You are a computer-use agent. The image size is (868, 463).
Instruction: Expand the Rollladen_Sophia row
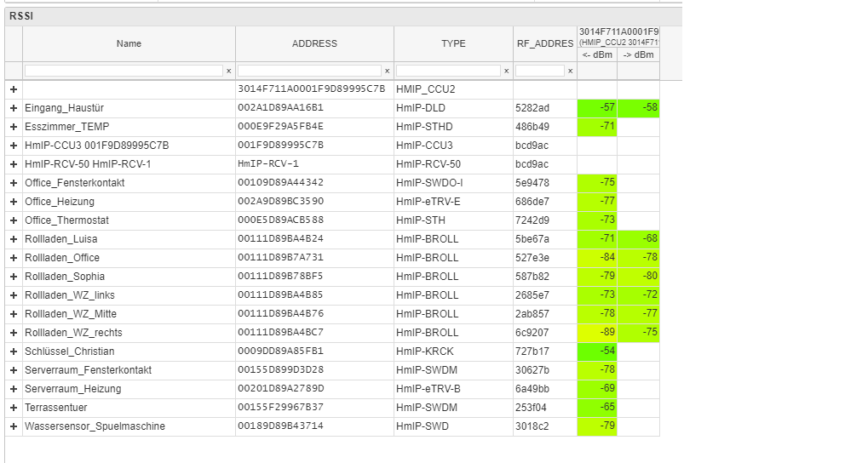pos(14,277)
